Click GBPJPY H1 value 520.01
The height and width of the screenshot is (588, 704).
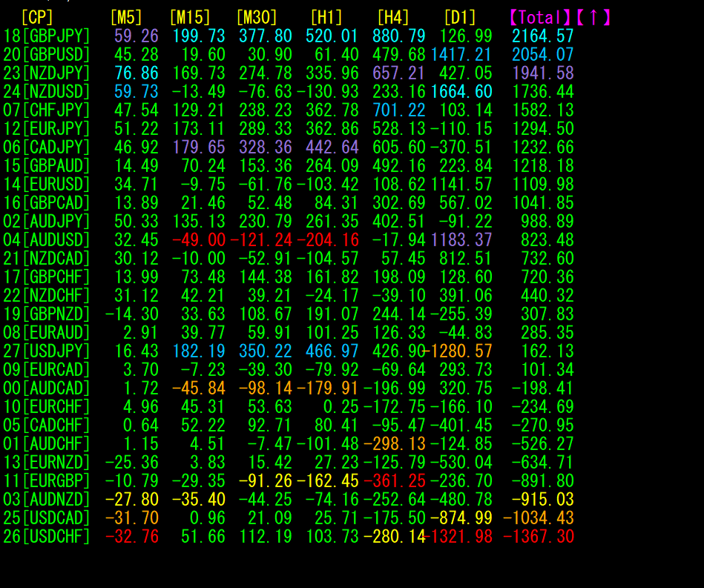coord(332,36)
